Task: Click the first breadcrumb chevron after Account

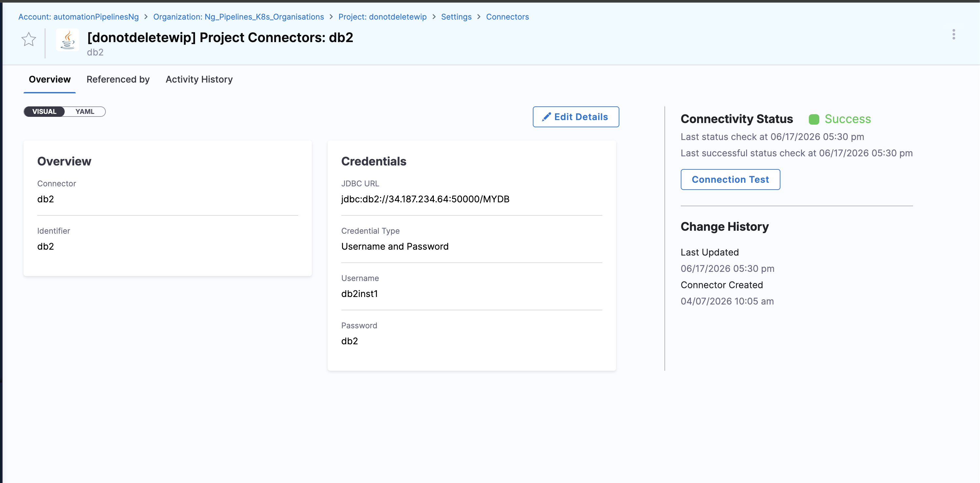Action: coord(146,17)
